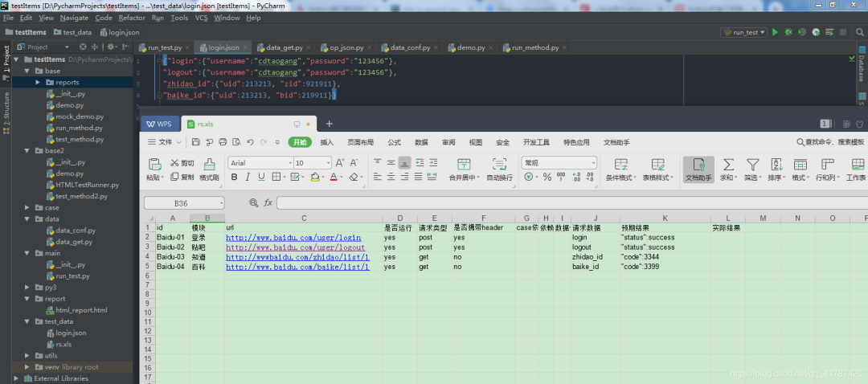Viewport: 868px width, 384px height.
Task: Align cell content to bottom
Action: [404, 162]
